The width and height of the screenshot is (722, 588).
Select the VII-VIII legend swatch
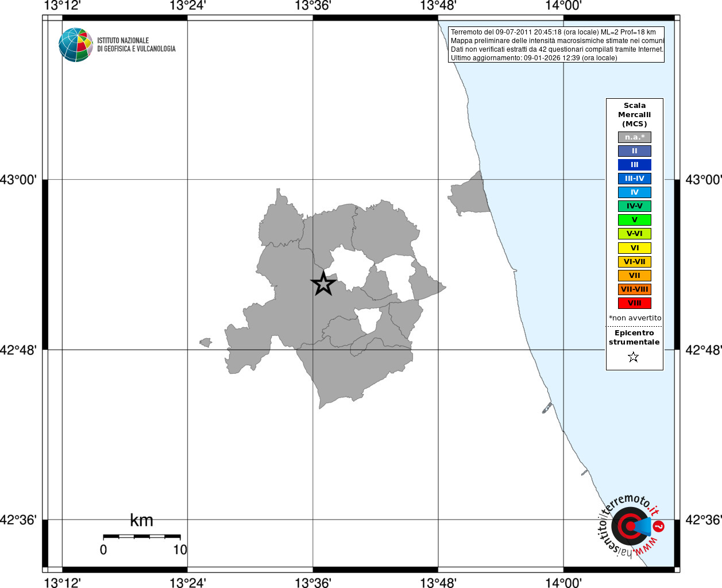635,289
